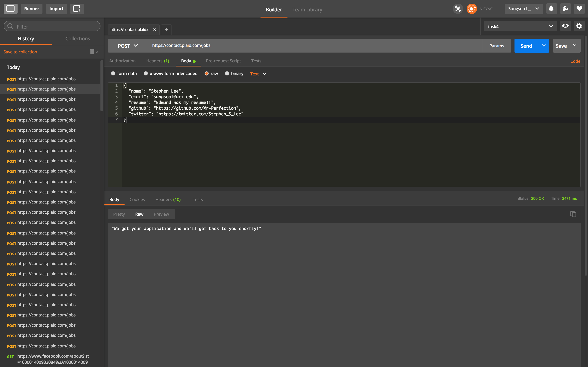This screenshot has height=367, width=588.
Task: Choose the binary body type
Action: click(227, 74)
